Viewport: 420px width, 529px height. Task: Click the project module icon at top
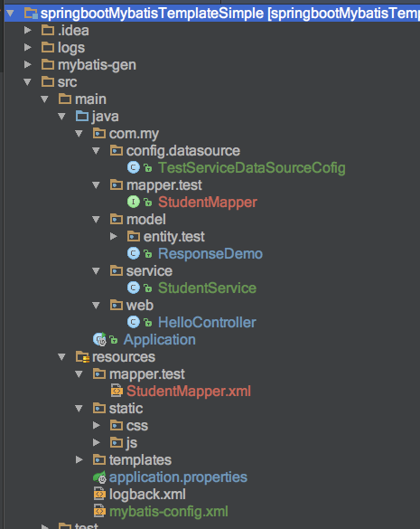(x=31, y=14)
